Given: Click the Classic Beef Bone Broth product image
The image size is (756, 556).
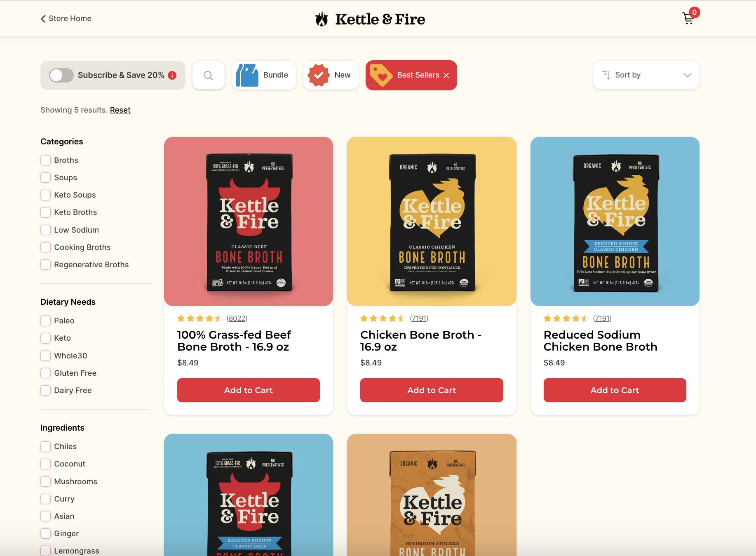Looking at the screenshot, I should point(249,221).
